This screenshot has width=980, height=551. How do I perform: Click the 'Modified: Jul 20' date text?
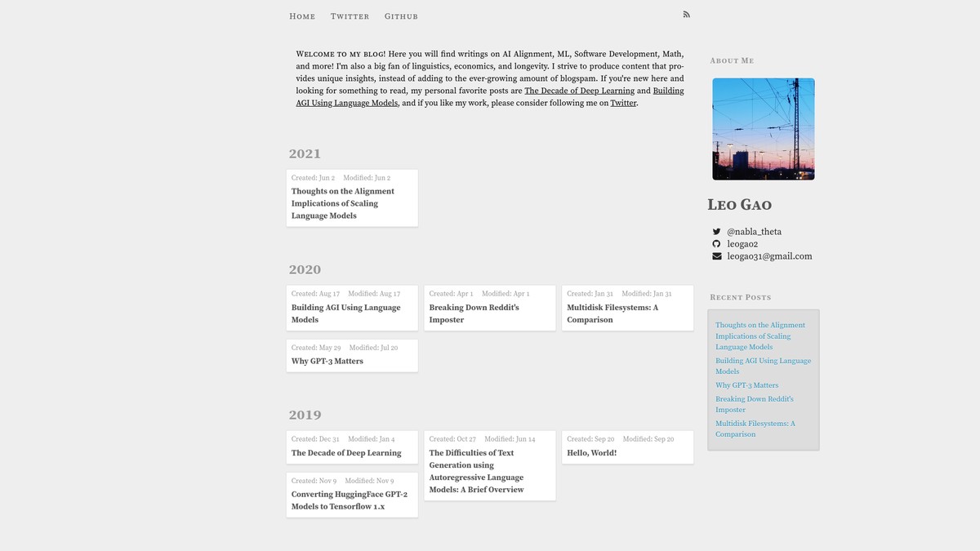click(373, 348)
